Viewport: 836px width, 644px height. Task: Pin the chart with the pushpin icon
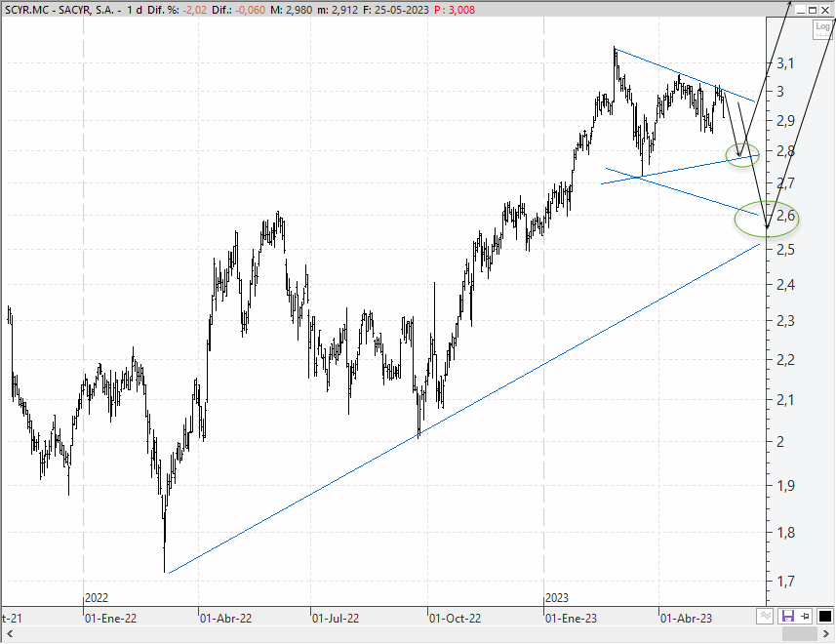click(x=805, y=617)
